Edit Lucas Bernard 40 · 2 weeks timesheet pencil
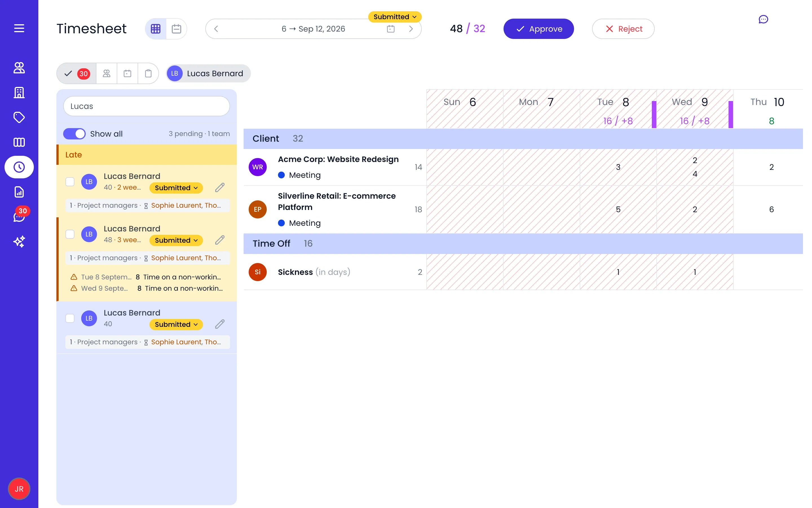 (220, 187)
